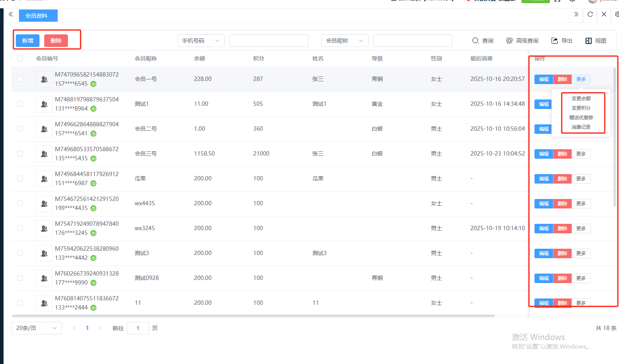Select the row checkbox for wx4435
This screenshot has height=364, width=619.
(20, 203)
